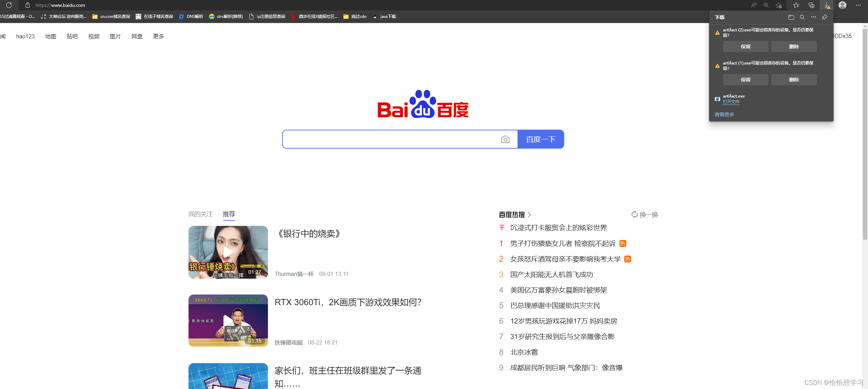Open browser settings and more menu
Image resolution: width=868 pixels, height=389 pixels.
pyautogui.click(x=858, y=5)
